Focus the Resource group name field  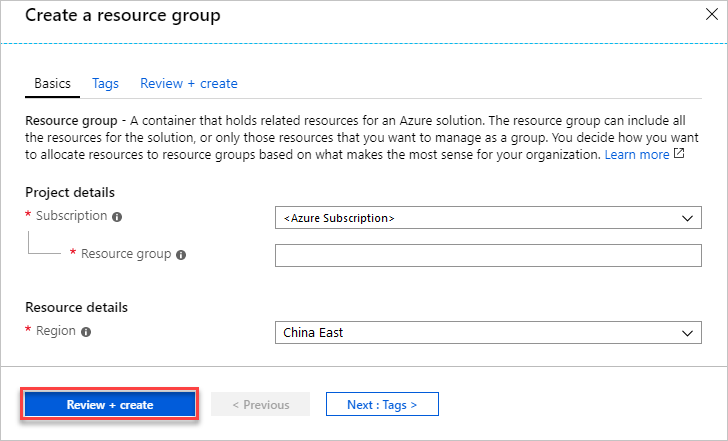[x=488, y=256]
